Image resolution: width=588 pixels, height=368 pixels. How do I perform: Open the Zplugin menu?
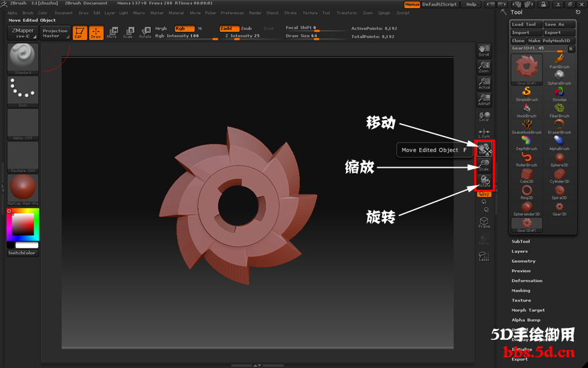(384, 13)
